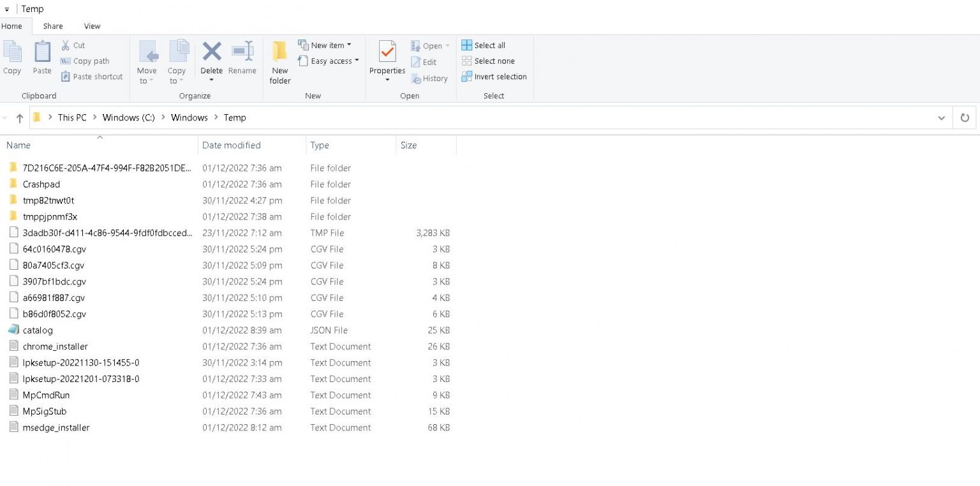Select file name b86d0f8052.cgv
Image resolution: width=980 pixels, height=486 pixels.
54,314
